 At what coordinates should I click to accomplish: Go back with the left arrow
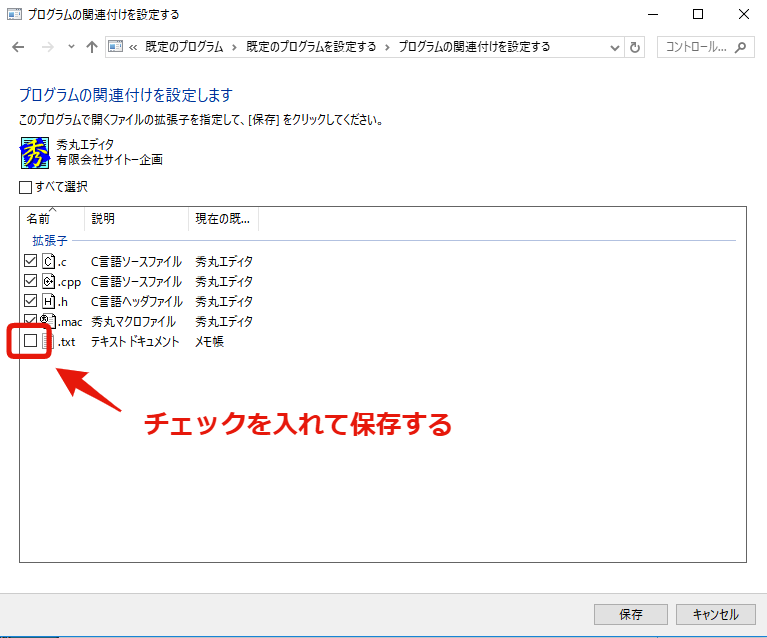pyautogui.click(x=18, y=47)
